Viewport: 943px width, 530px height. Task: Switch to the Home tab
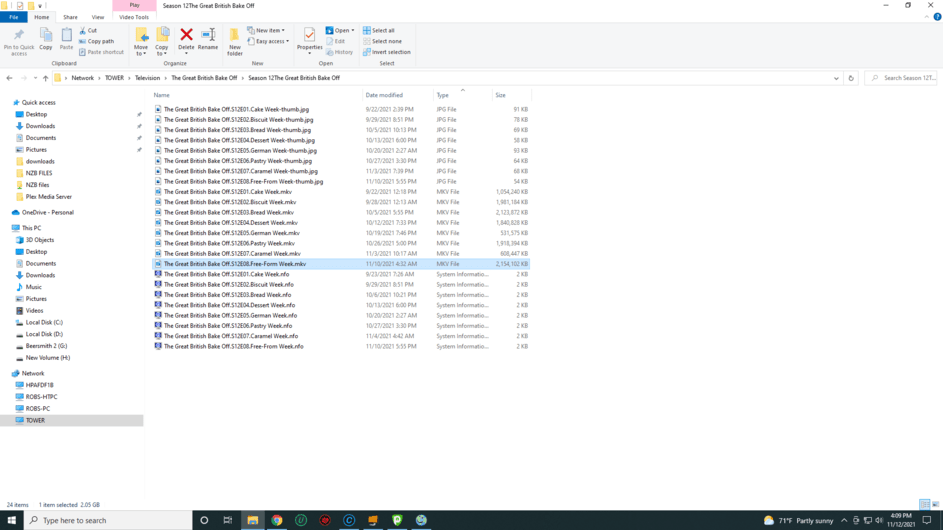point(41,17)
